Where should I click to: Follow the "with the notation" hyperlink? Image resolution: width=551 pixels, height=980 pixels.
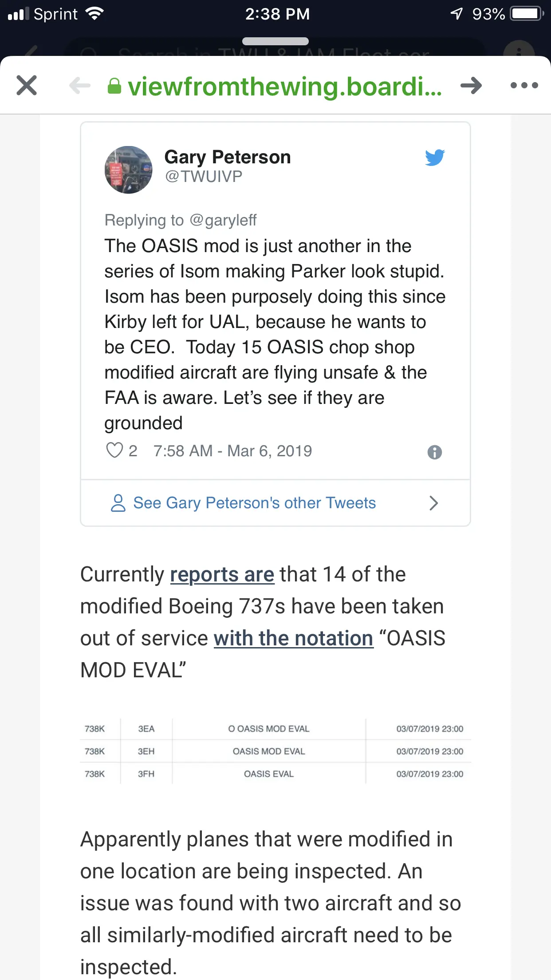click(x=293, y=639)
